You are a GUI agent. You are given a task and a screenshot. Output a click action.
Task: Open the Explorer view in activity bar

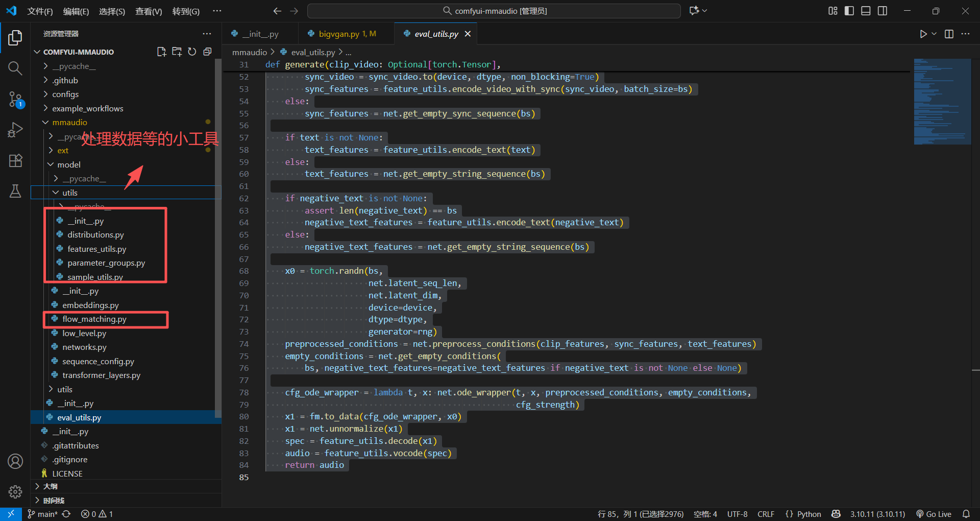[x=15, y=37]
